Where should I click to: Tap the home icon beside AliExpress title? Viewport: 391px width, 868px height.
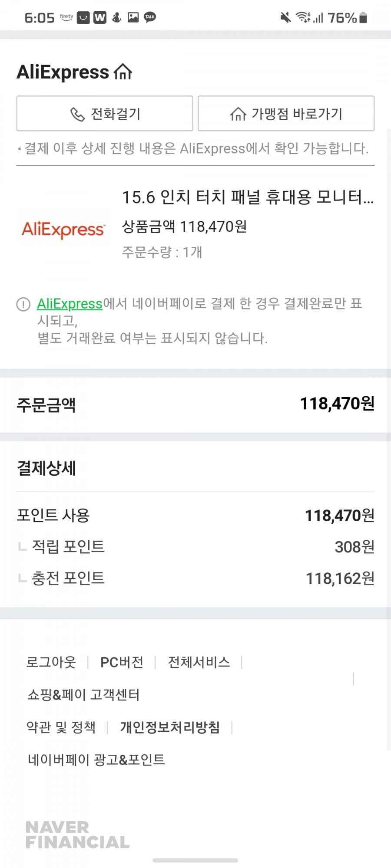tap(123, 72)
